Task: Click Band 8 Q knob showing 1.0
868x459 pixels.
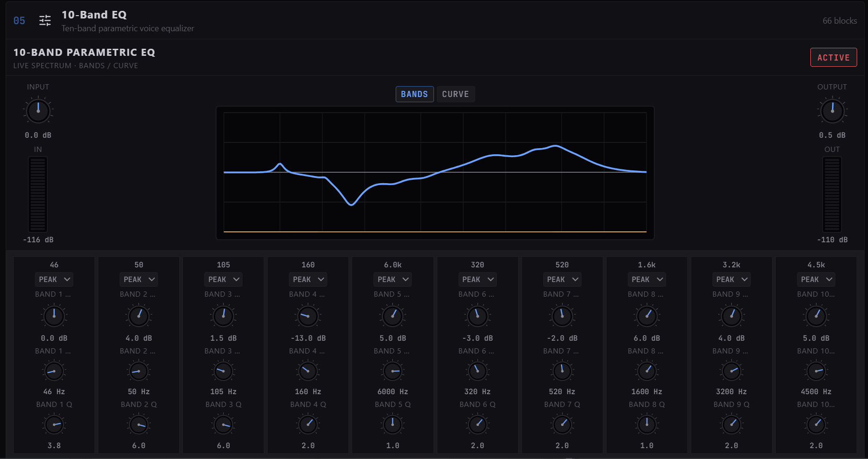Action: tap(647, 425)
